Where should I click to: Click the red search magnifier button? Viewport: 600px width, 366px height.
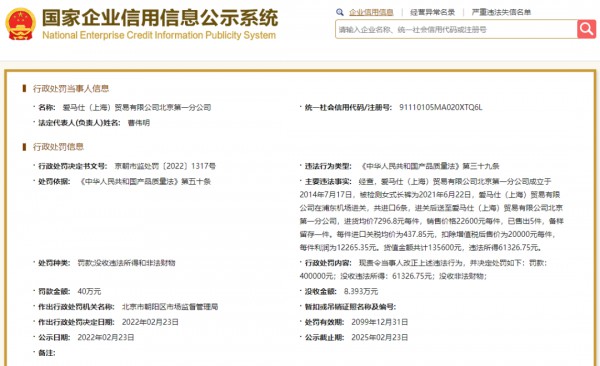(x=586, y=29)
